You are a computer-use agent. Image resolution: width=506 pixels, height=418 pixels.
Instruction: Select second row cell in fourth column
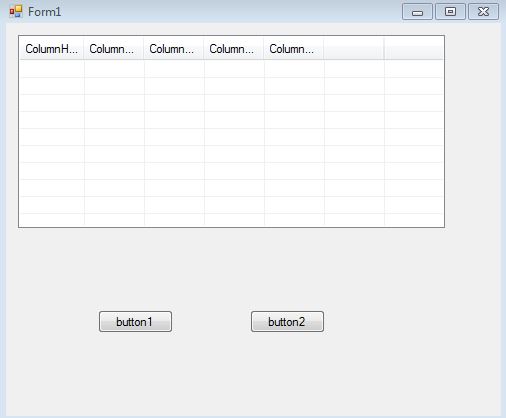234,86
